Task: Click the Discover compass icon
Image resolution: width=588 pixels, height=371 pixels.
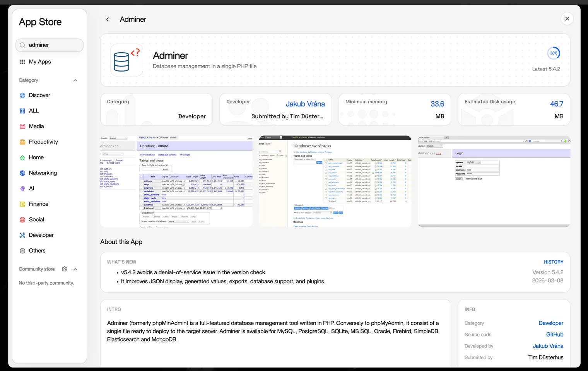Action: 22,95
